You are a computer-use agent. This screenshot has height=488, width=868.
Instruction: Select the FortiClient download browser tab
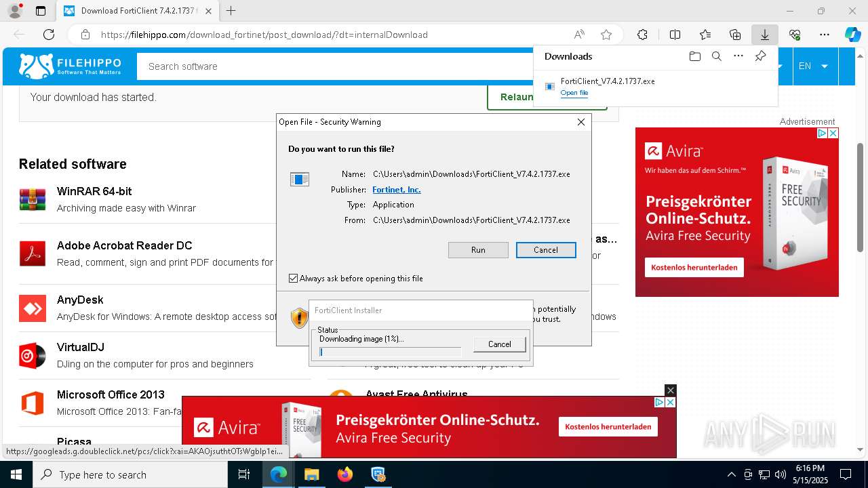[138, 11]
